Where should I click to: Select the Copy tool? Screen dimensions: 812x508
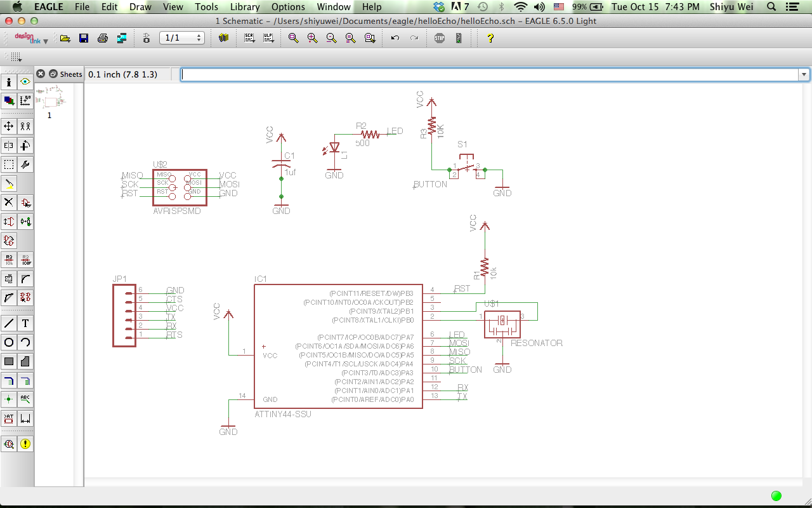[x=25, y=126]
